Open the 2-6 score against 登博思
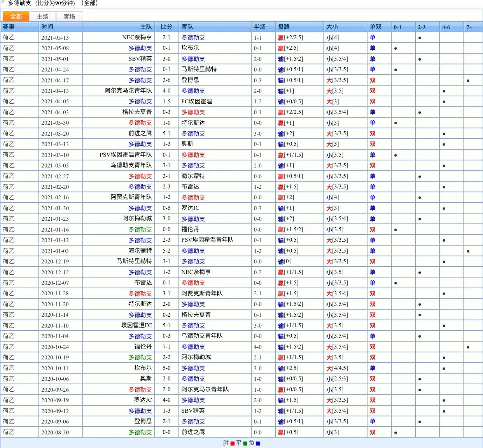This screenshot has height=448, width=483. [x=166, y=80]
